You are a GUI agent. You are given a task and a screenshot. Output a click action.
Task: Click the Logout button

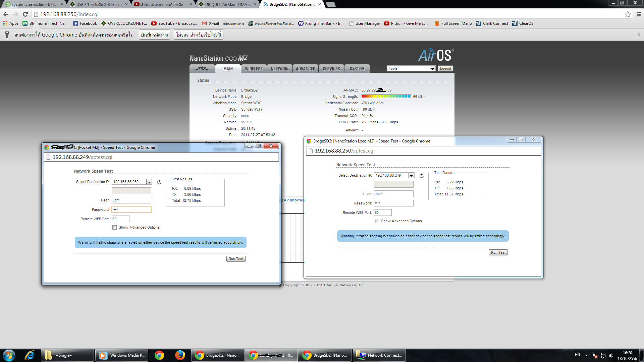pyautogui.click(x=445, y=69)
